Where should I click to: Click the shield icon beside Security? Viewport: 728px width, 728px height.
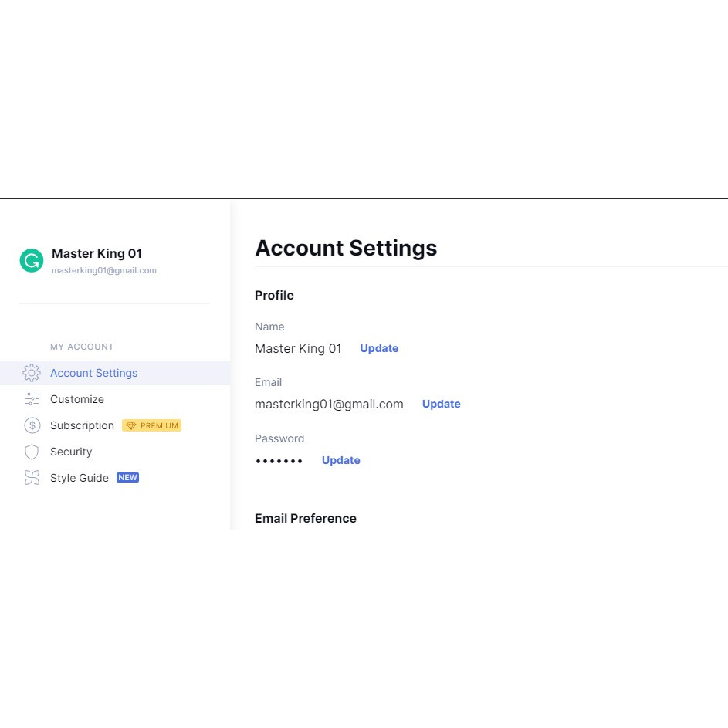[32, 452]
